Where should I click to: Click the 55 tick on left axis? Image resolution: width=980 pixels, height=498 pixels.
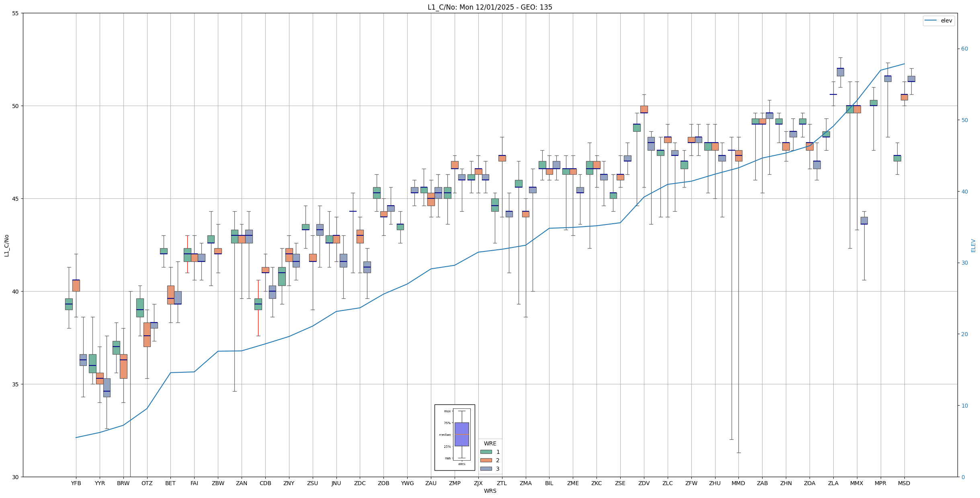click(x=16, y=13)
